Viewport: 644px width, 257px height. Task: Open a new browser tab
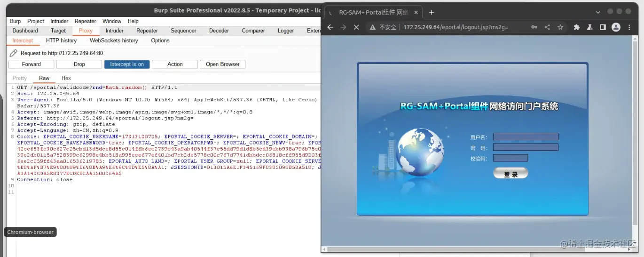pyautogui.click(x=432, y=13)
